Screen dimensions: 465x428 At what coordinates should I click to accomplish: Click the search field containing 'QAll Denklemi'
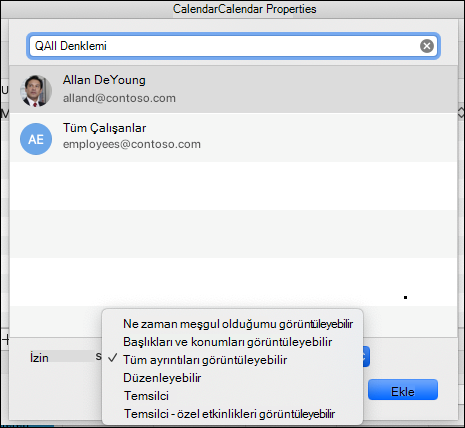coord(233,46)
